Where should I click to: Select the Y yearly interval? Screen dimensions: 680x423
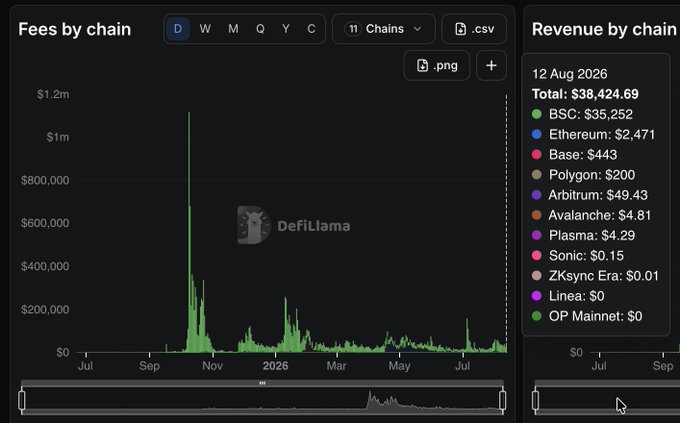(286, 29)
